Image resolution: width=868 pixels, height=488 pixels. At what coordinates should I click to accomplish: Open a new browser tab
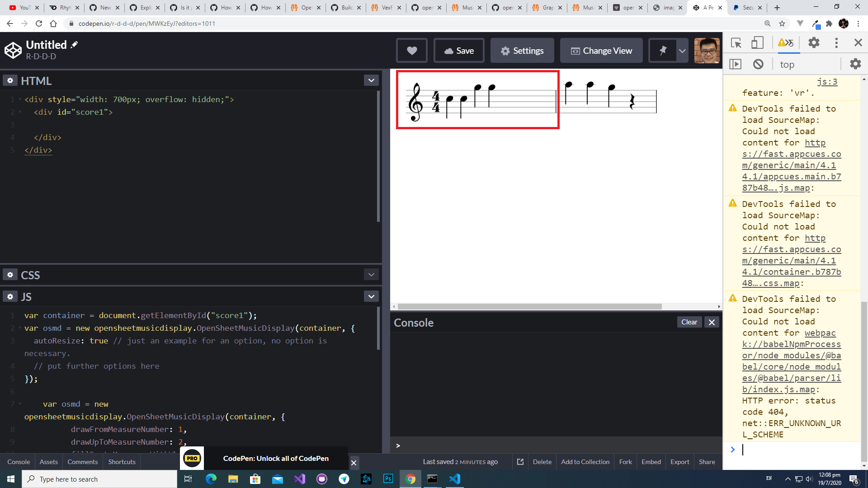(x=777, y=7)
